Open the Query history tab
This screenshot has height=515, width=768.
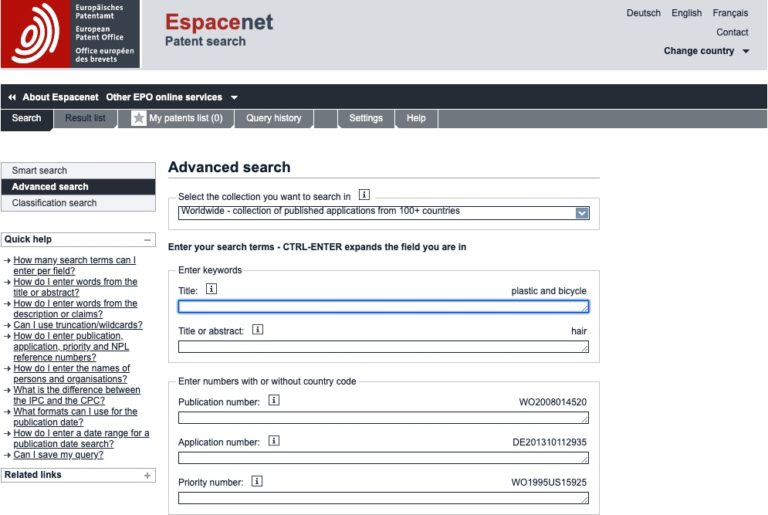[x=274, y=118]
